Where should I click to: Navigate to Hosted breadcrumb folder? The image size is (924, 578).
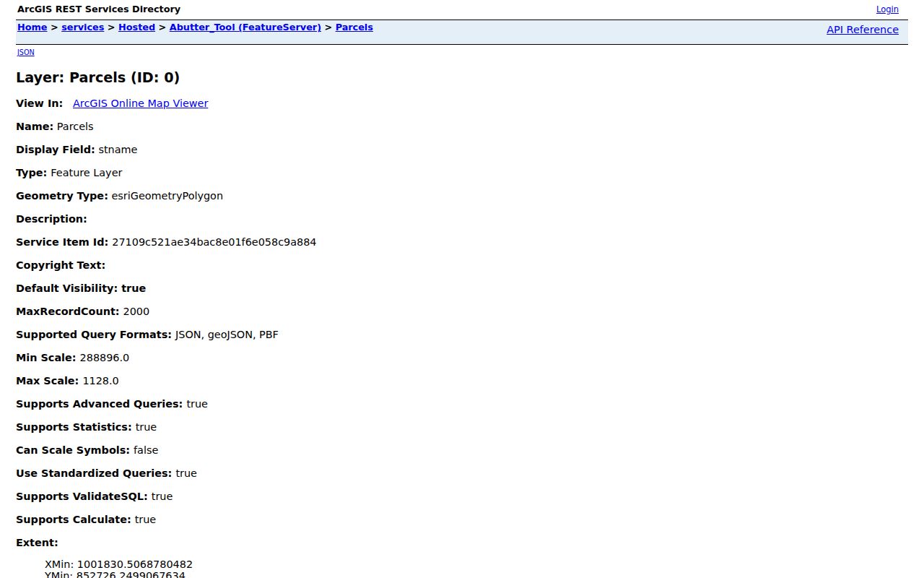pos(136,27)
